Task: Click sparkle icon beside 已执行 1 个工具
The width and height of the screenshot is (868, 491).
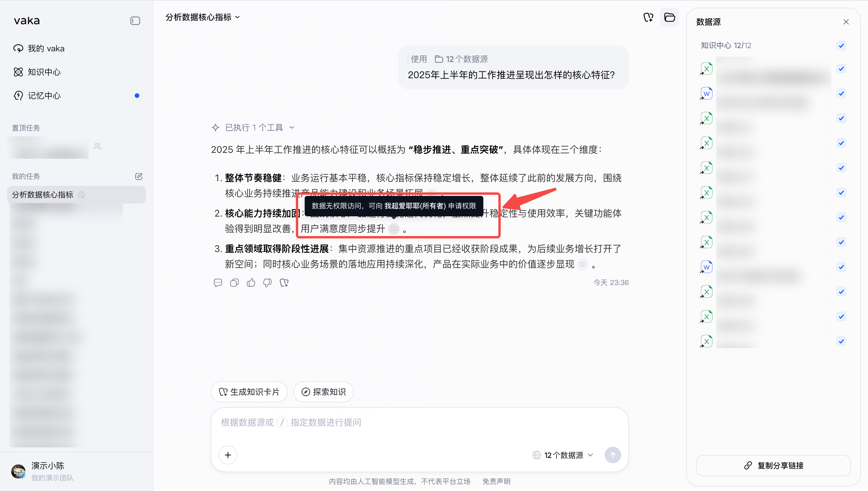Action: coord(215,128)
